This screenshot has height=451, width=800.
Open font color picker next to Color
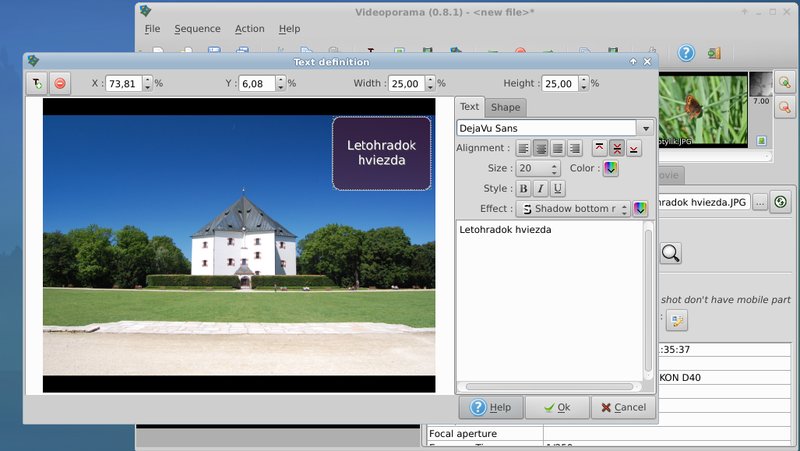pos(611,168)
